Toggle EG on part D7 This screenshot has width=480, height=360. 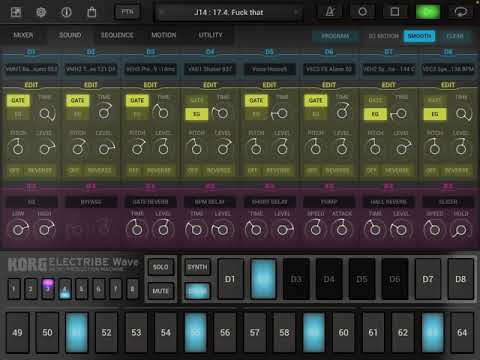[375, 114]
